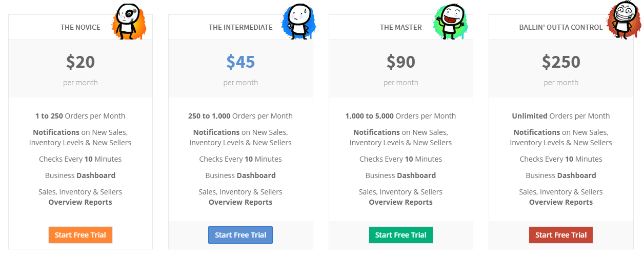Start Free Trial for Ballin' Outta Control
644x255 pixels.
pos(561,235)
